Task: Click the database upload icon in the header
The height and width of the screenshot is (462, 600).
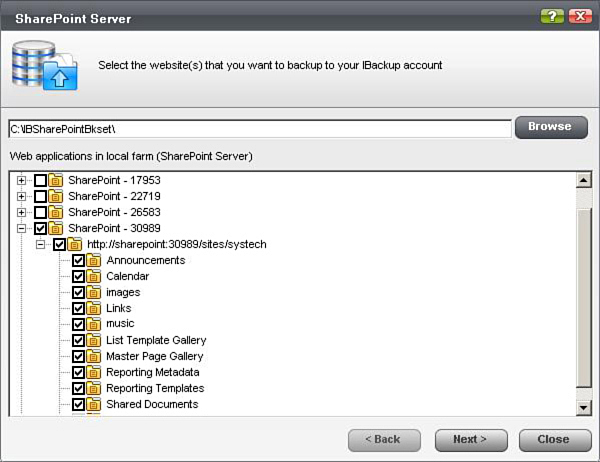Action: tap(45, 66)
